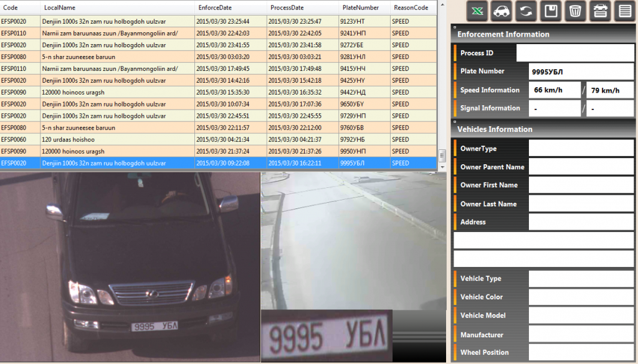
Task: Select the row with plate 9123УНТ
Action: [218, 21]
